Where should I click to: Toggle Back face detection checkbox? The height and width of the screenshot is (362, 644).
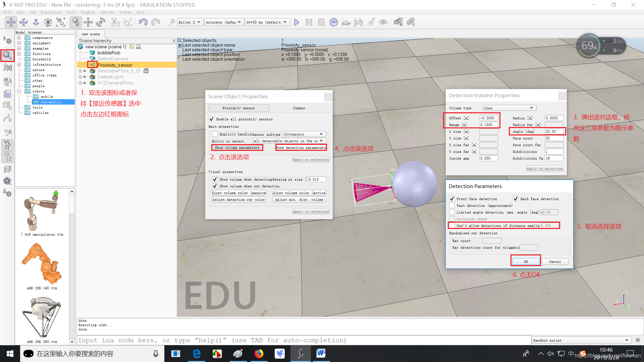point(515,198)
